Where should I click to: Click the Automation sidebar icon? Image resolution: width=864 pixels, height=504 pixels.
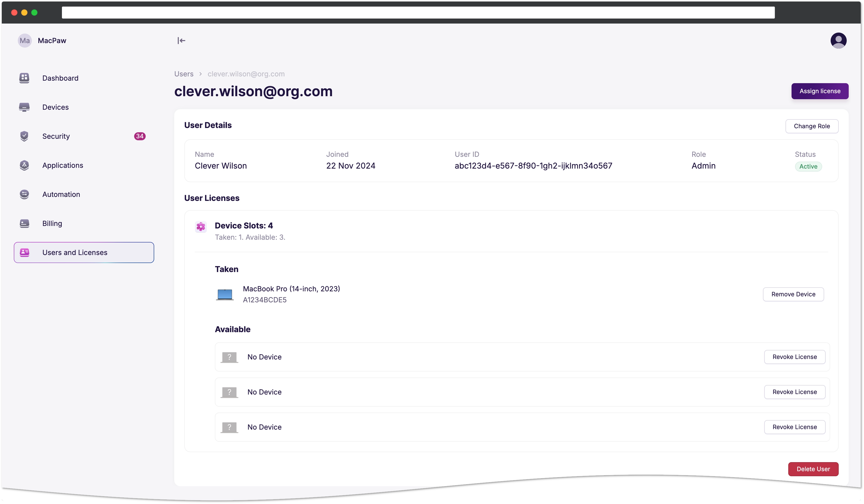(25, 194)
